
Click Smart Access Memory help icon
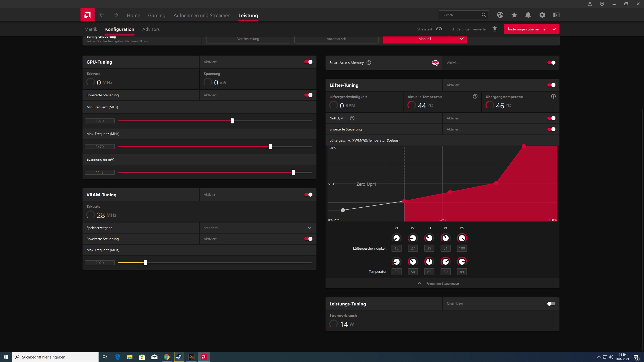[x=369, y=63]
